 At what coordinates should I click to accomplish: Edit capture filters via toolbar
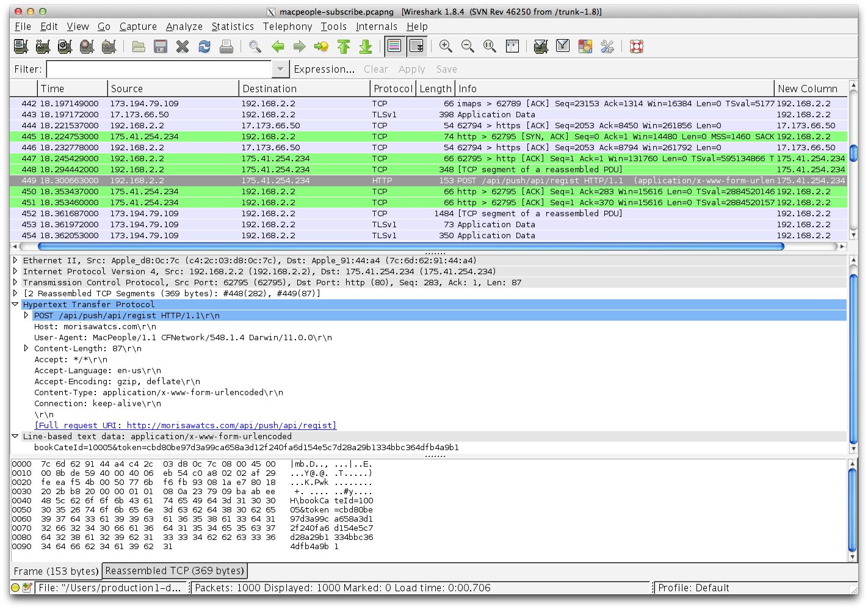point(541,46)
